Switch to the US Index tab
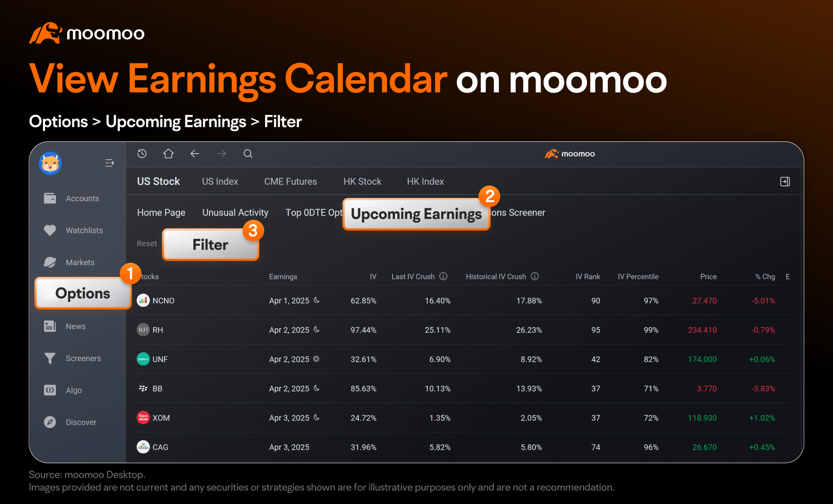 click(220, 181)
